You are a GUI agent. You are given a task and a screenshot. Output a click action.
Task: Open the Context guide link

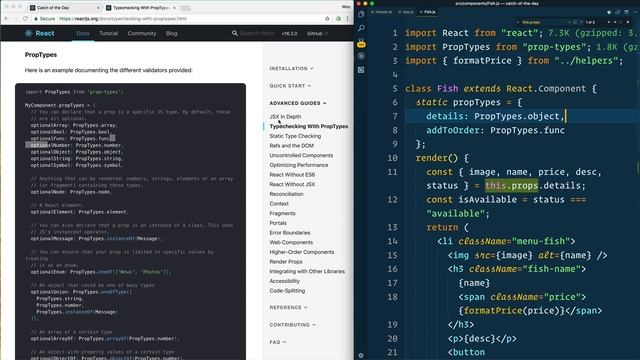point(279,204)
